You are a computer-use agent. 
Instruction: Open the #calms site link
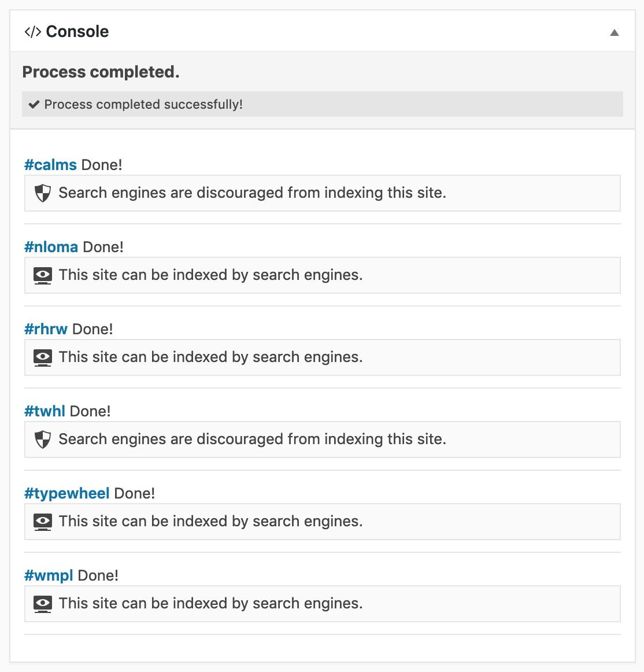pyautogui.click(x=50, y=165)
